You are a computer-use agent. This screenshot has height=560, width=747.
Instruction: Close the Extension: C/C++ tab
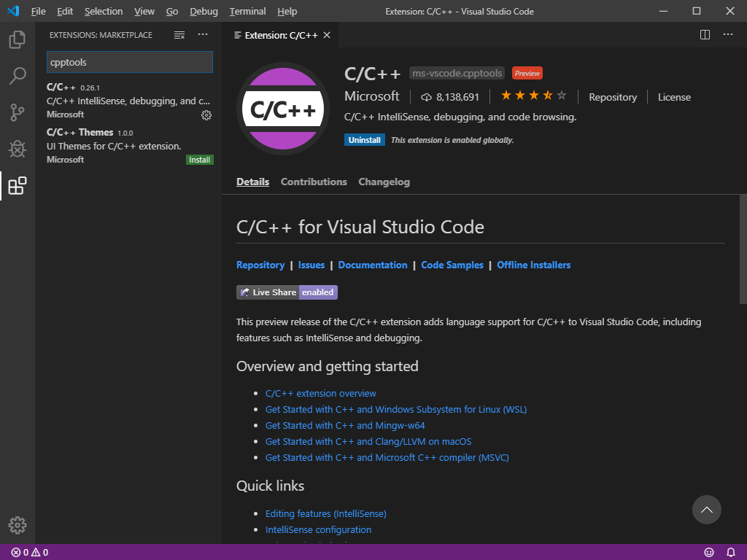click(x=327, y=35)
